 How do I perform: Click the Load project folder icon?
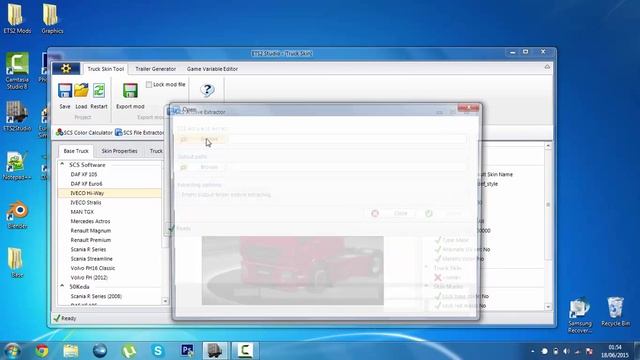[x=81, y=90]
